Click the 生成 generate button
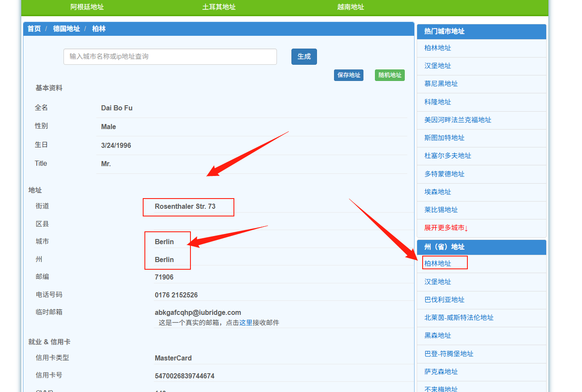582x392 pixels. (x=304, y=57)
